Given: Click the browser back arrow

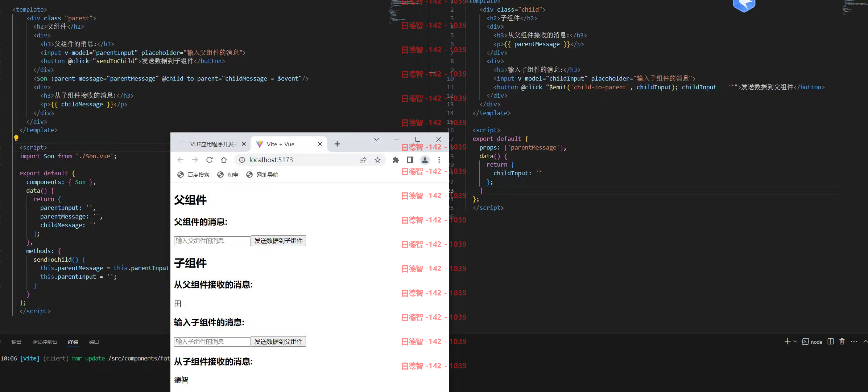Looking at the screenshot, I should pyautogui.click(x=180, y=160).
